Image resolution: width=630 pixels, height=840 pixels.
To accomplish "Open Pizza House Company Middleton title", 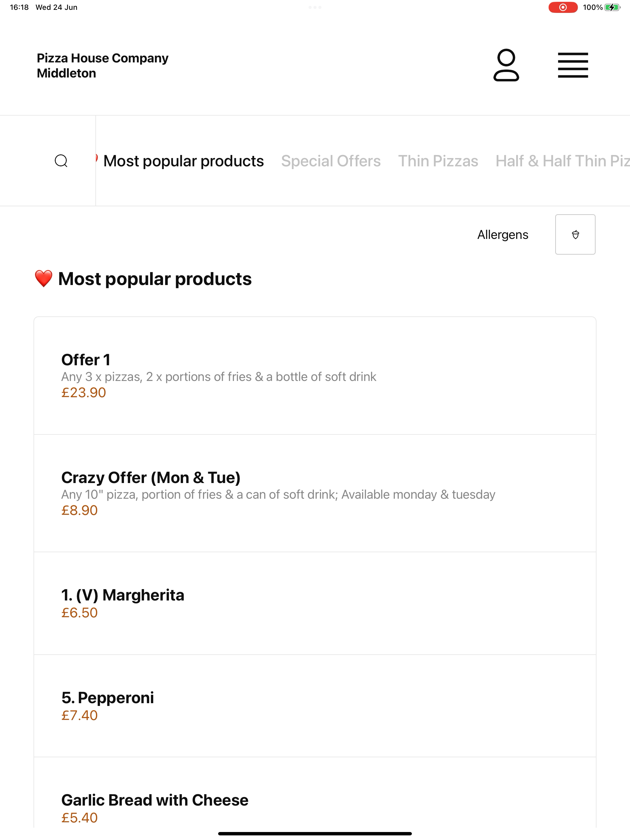I will pos(103,65).
